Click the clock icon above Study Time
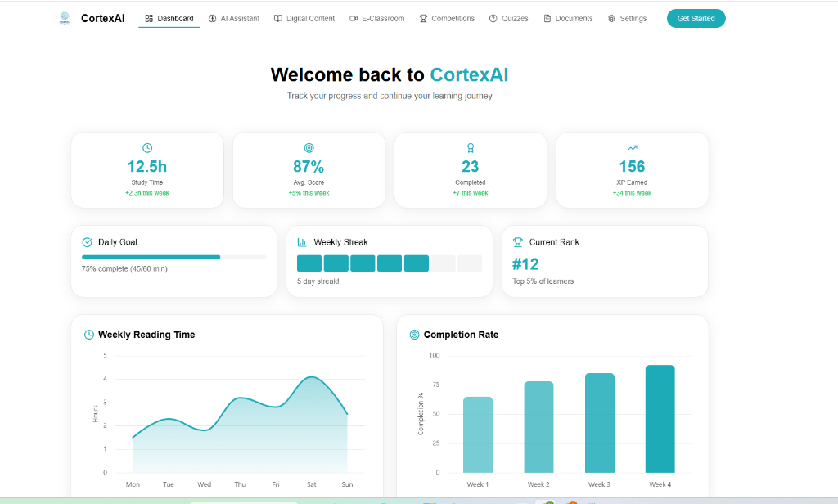 pos(147,148)
